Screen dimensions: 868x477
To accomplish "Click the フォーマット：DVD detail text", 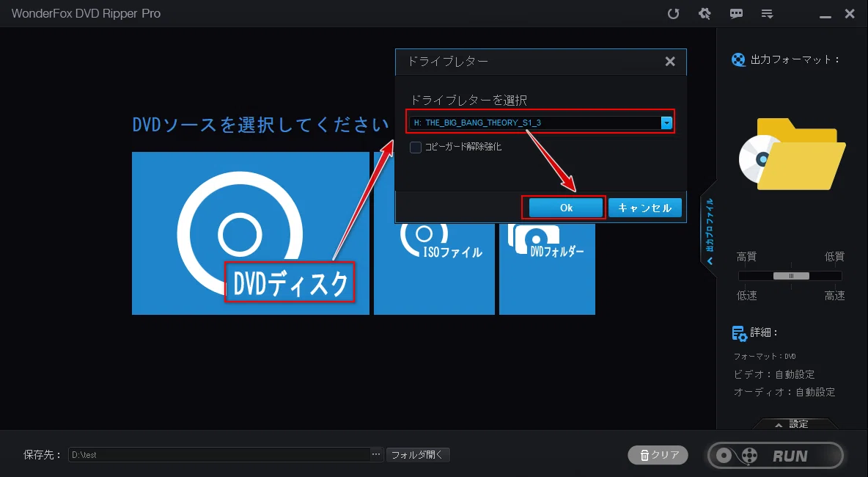I will click(x=765, y=357).
